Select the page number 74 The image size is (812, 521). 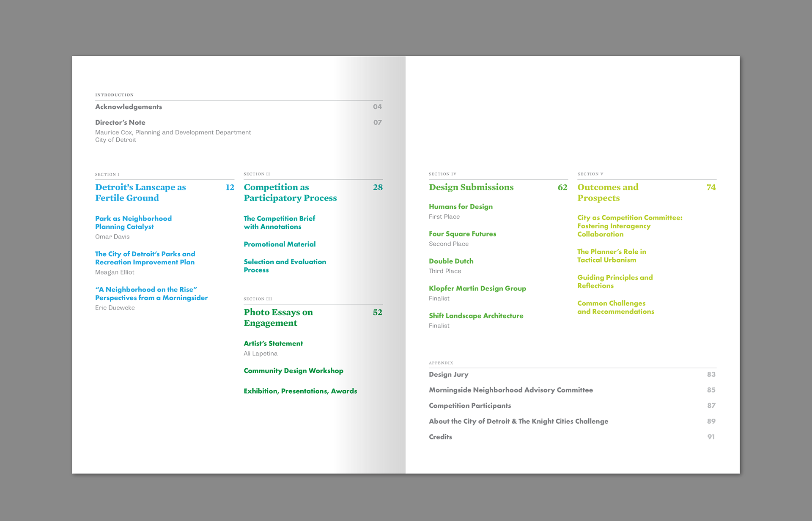tap(711, 187)
